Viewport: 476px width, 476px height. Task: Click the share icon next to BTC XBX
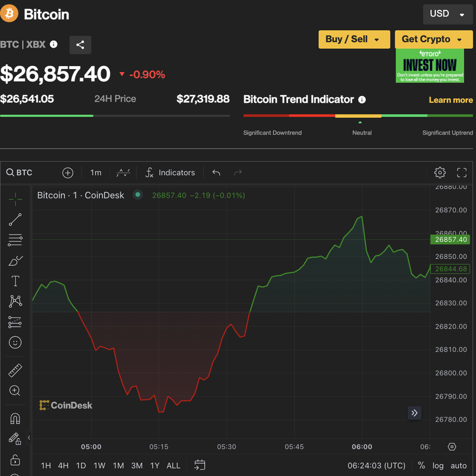coord(80,45)
